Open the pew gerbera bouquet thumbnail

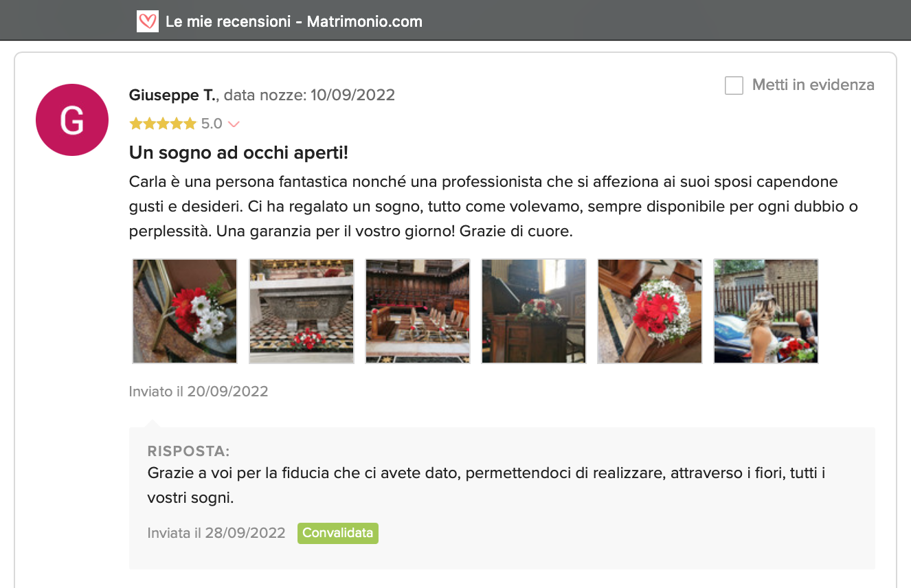(650, 311)
